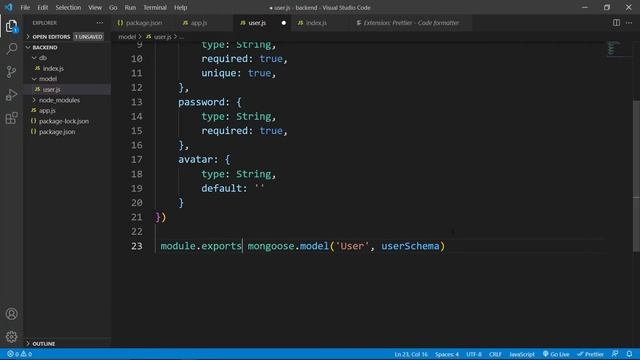The height and width of the screenshot is (360, 640).
Task: Click errors and warnings count in status bar
Action: [20, 354]
